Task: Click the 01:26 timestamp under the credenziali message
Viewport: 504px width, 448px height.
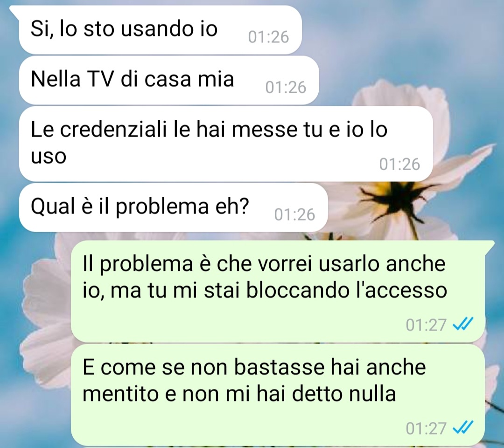Action: point(399,164)
